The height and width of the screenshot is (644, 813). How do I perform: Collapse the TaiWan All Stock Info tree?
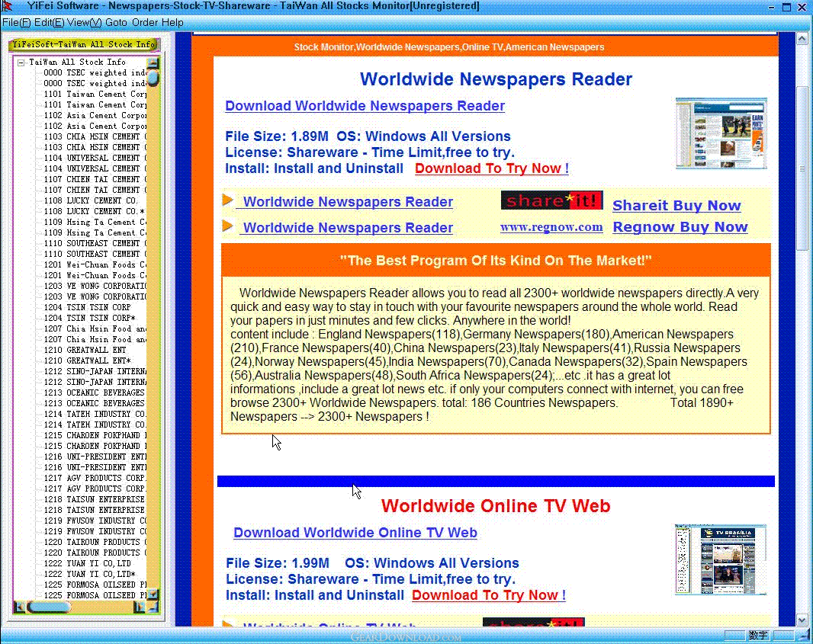tap(21, 62)
